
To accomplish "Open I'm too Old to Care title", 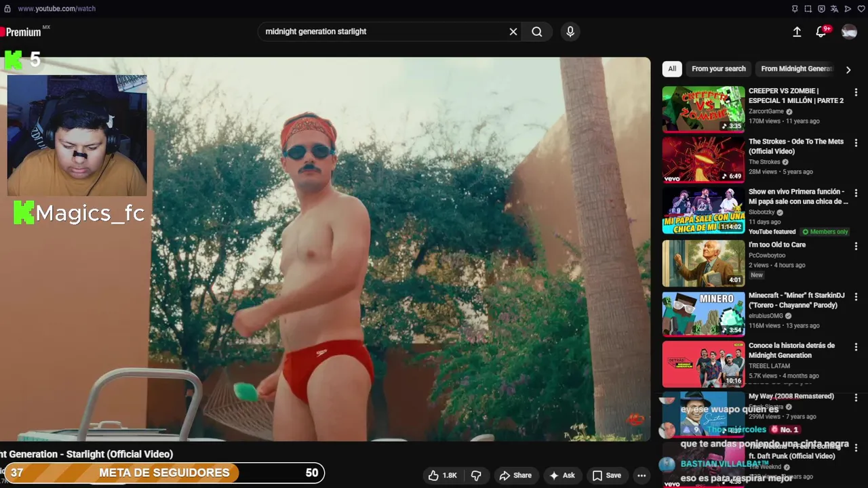I will coord(777,245).
